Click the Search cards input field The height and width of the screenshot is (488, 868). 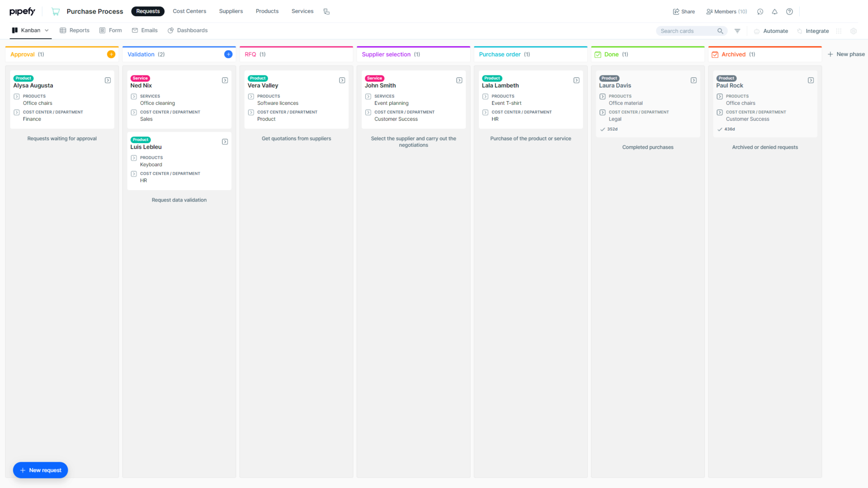point(687,31)
